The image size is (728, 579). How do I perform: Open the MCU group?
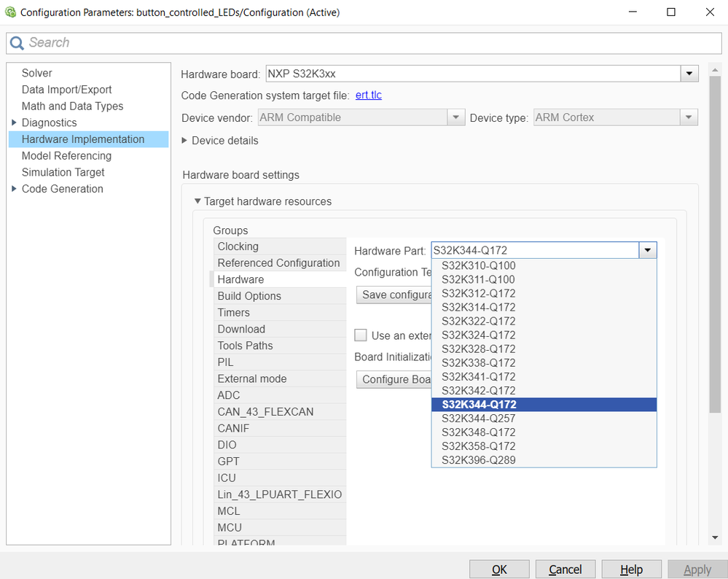click(280, 528)
